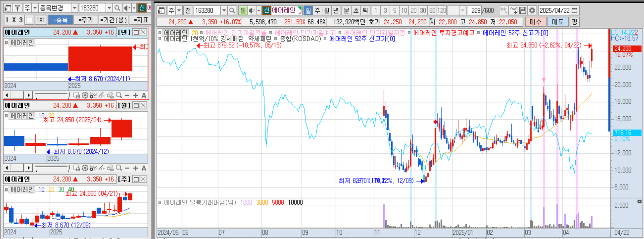Toggle 에어레인 단기과열적출 indicator checkbox

(201, 33)
